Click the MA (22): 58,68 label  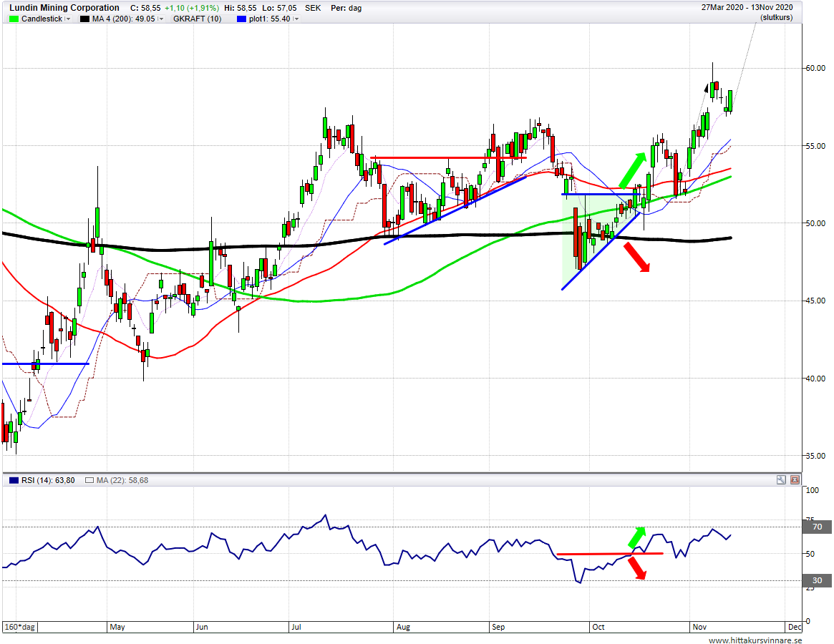point(122,480)
